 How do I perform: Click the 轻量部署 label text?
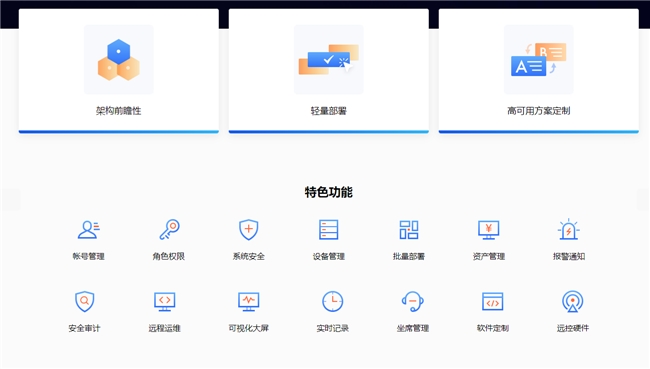click(329, 111)
